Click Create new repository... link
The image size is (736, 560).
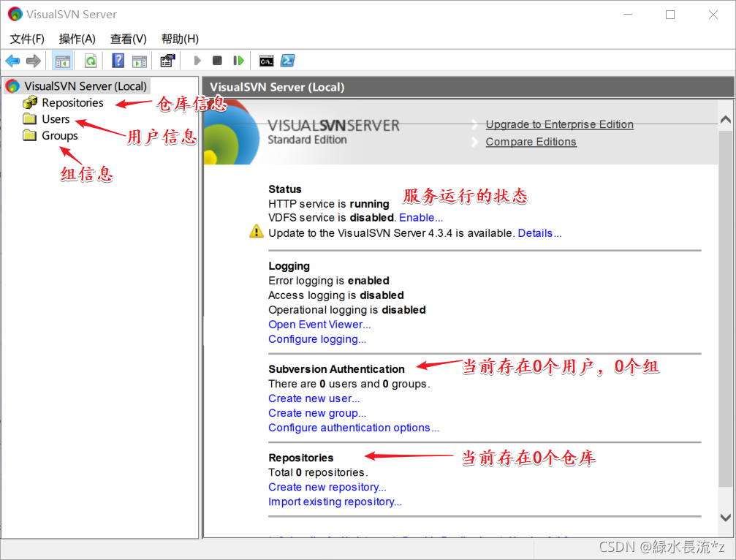[x=327, y=487]
